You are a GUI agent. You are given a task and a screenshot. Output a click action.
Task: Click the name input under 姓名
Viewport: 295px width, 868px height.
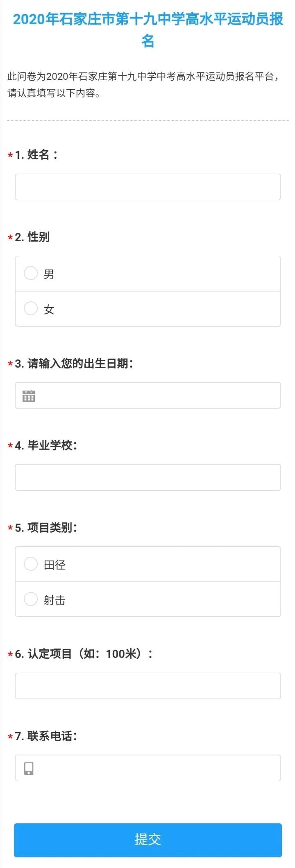(x=147, y=187)
